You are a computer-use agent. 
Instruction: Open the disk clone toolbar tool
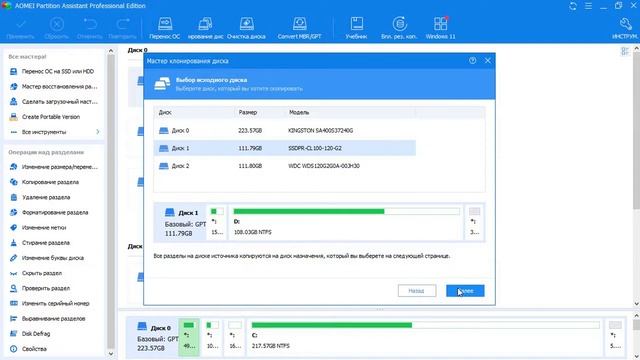click(x=205, y=28)
